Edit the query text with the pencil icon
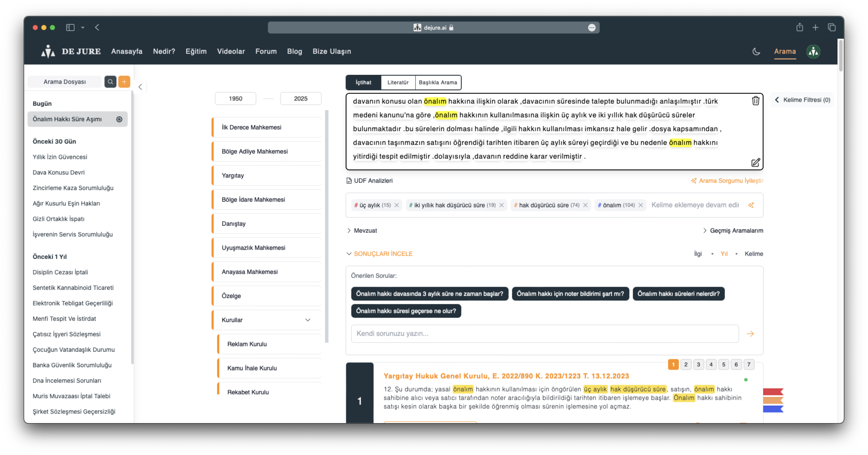Image resolution: width=868 pixels, height=455 pixels. point(755,162)
